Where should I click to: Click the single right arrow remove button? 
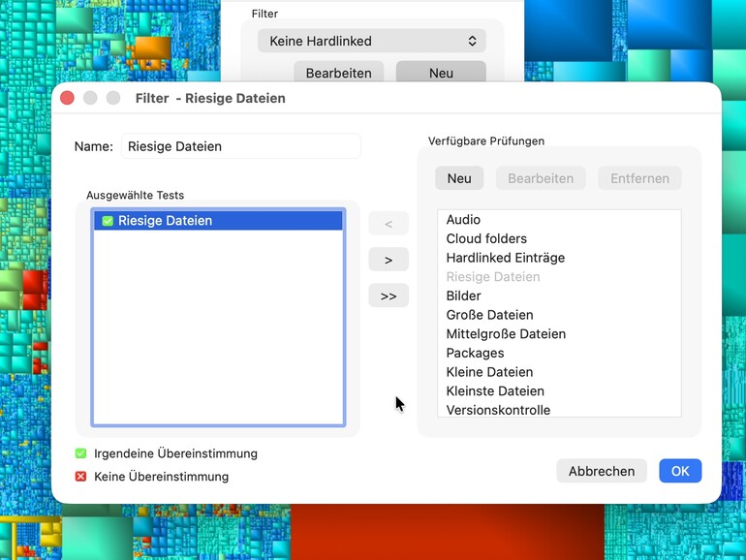tap(389, 260)
